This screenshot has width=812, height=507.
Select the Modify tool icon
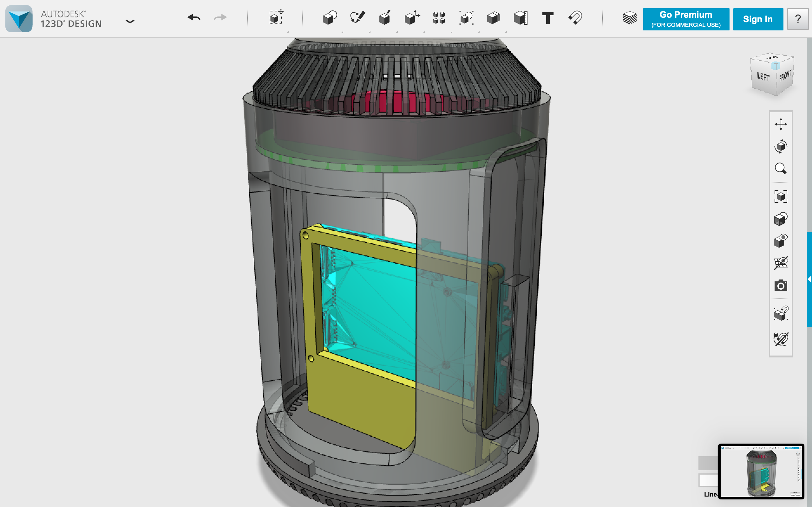pos(412,18)
